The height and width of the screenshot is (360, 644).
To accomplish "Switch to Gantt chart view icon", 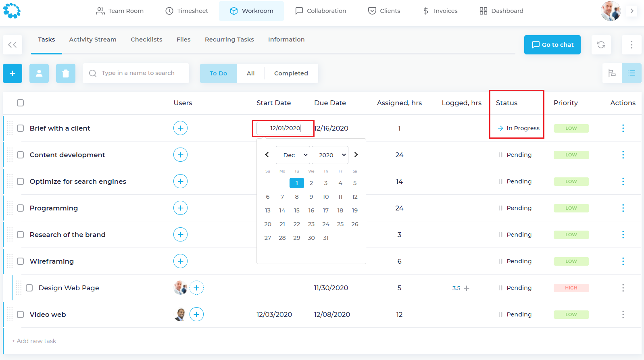I will point(612,73).
